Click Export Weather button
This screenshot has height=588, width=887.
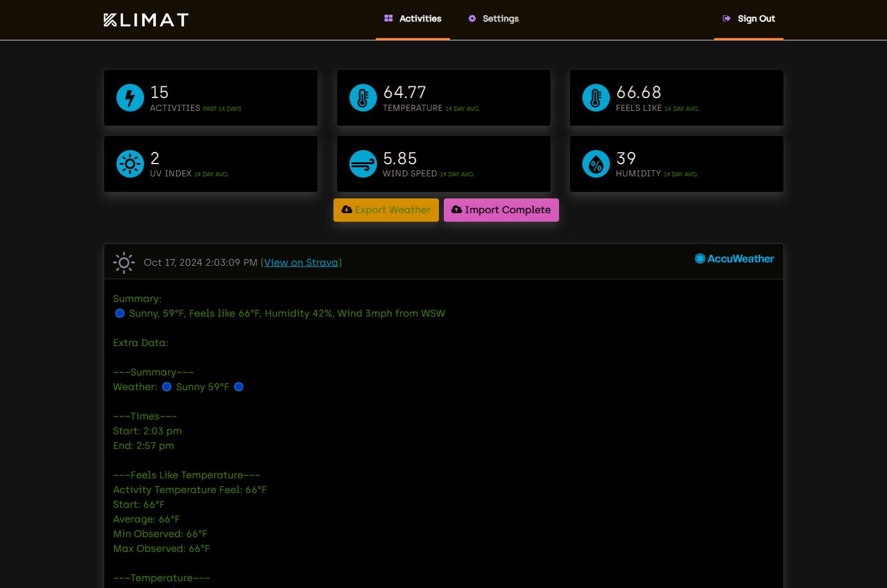[386, 210]
